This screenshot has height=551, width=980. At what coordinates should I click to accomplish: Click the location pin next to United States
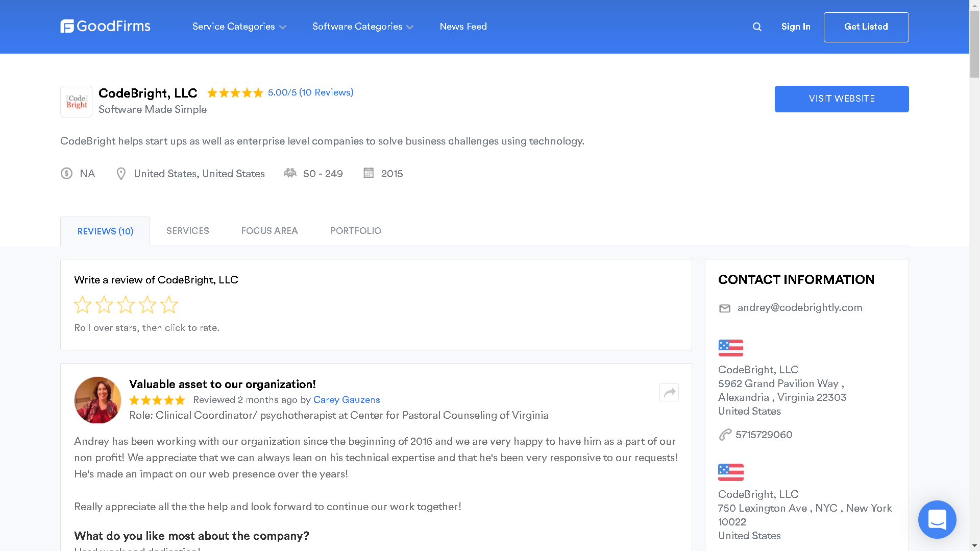coord(121,174)
